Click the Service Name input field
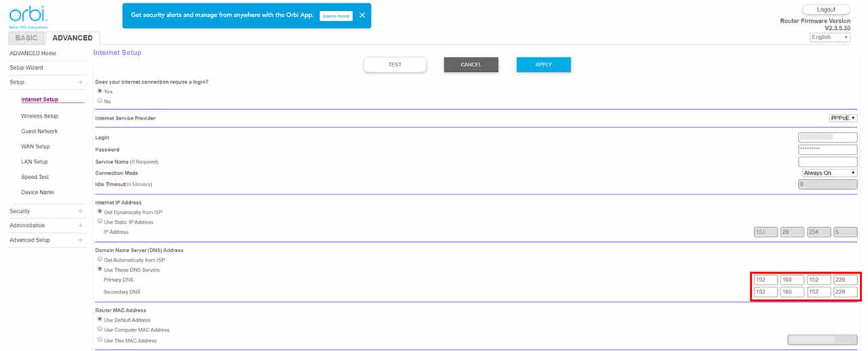The image size is (868, 351). coord(827,162)
